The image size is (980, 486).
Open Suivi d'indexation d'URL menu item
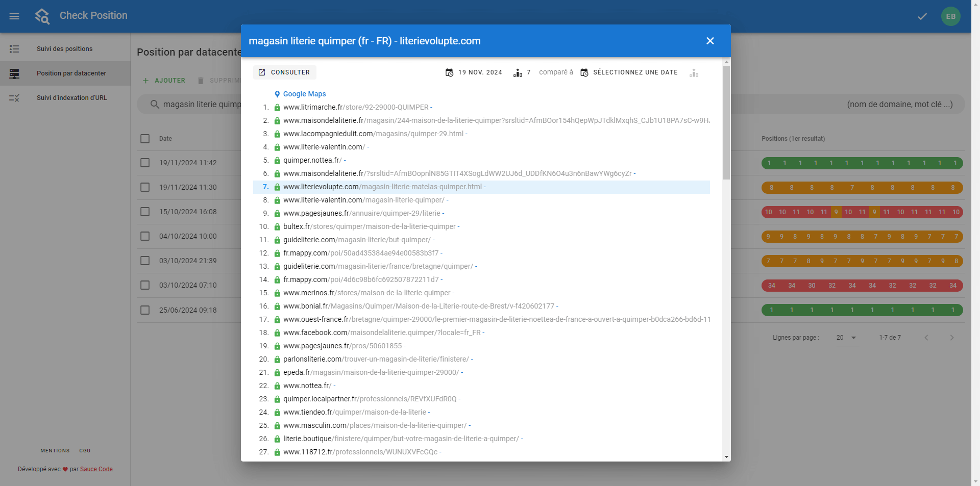pyautogui.click(x=65, y=98)
